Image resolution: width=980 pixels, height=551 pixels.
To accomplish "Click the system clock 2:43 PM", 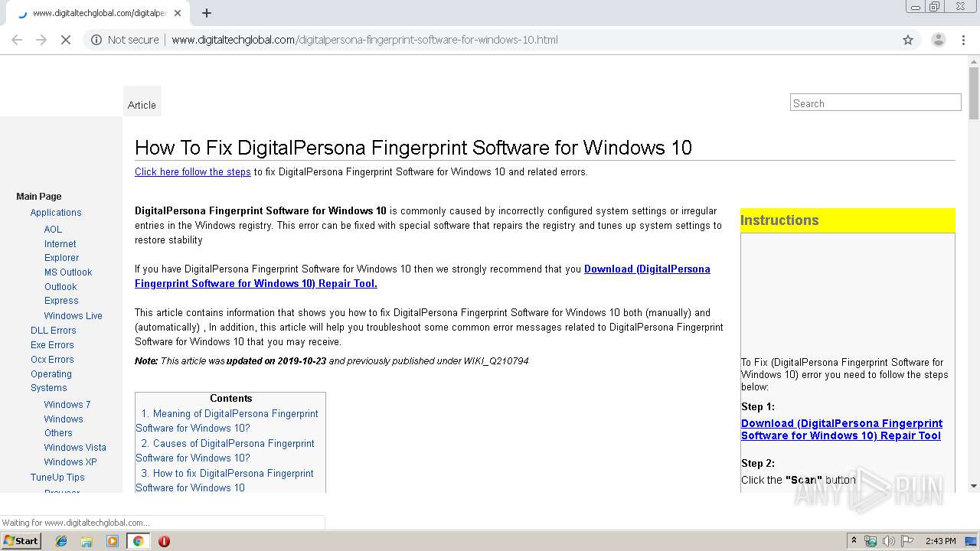I will point(940,541).
